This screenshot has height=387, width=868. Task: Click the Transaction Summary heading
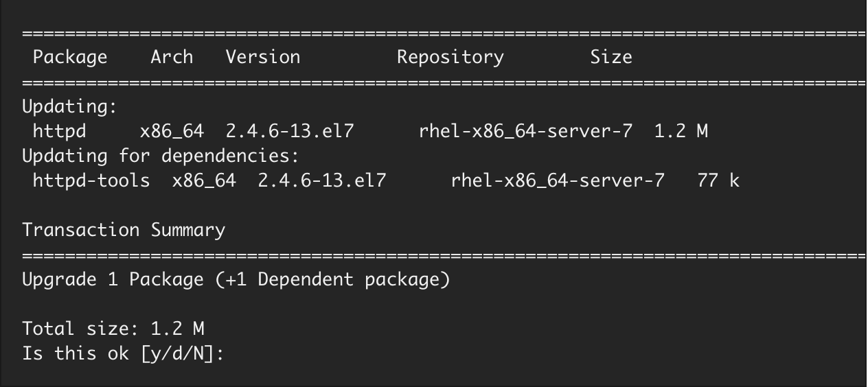coord(124,230)
